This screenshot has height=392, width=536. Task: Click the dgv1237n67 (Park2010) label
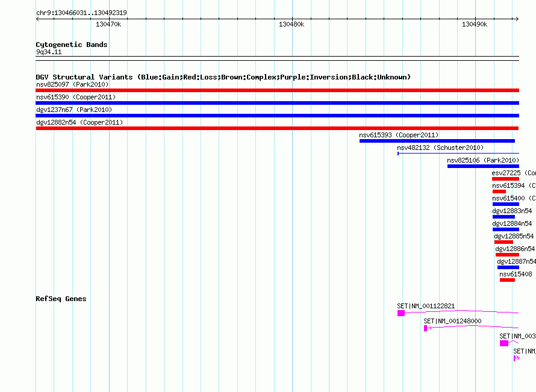(x=74, y=110)
